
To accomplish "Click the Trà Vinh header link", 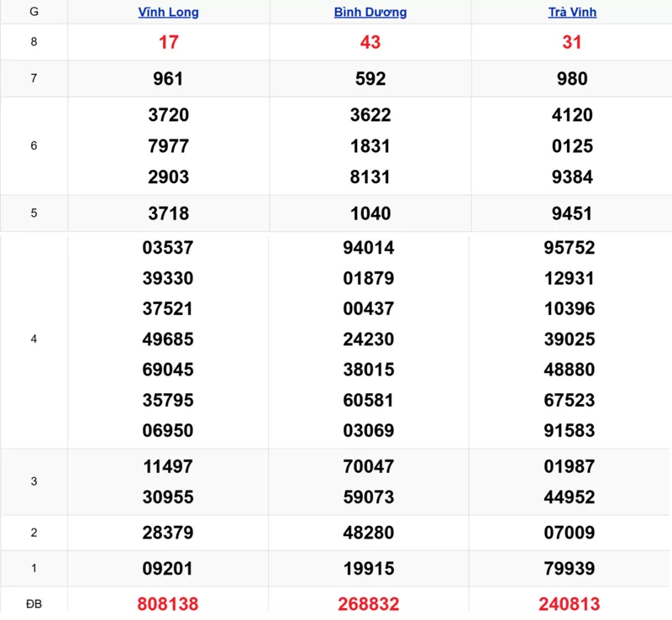I will (x=571, y=13).
